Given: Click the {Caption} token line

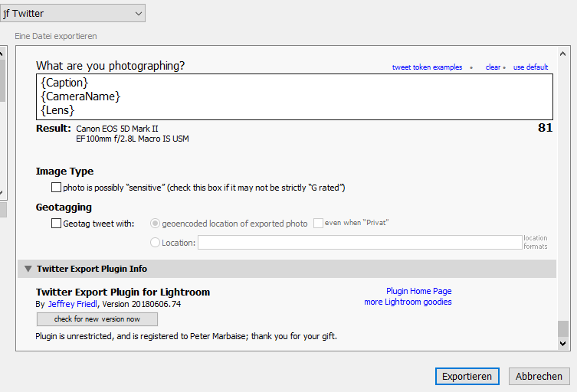Looking at the screenshot, I should pos(64,83).
